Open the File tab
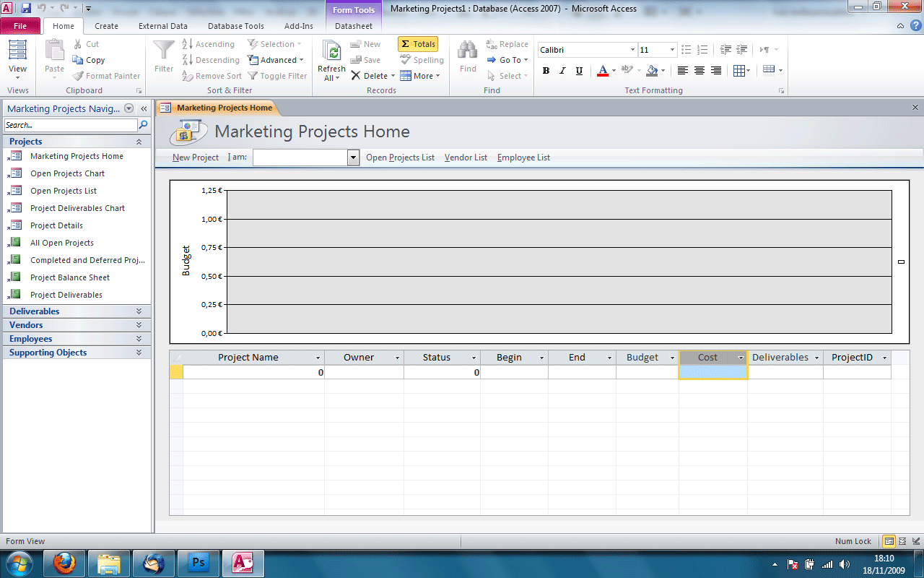Viewport: 924px width, 578px height. coord(20,26)
